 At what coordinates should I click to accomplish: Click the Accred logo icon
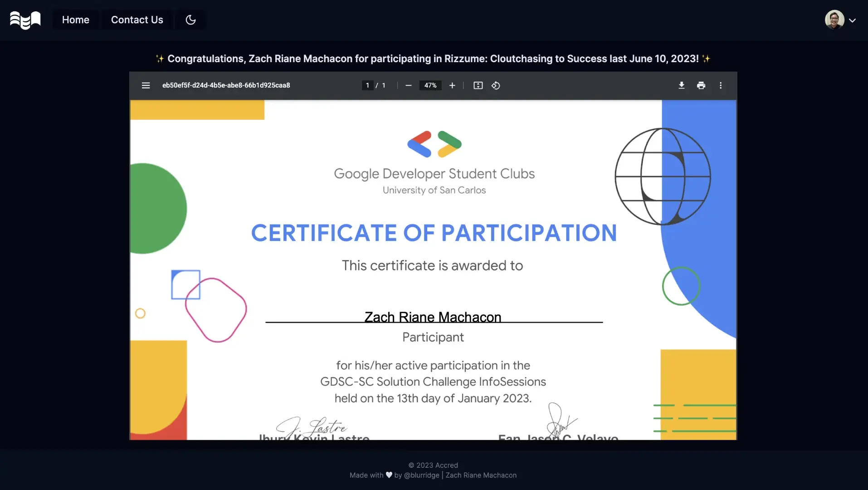25,20
